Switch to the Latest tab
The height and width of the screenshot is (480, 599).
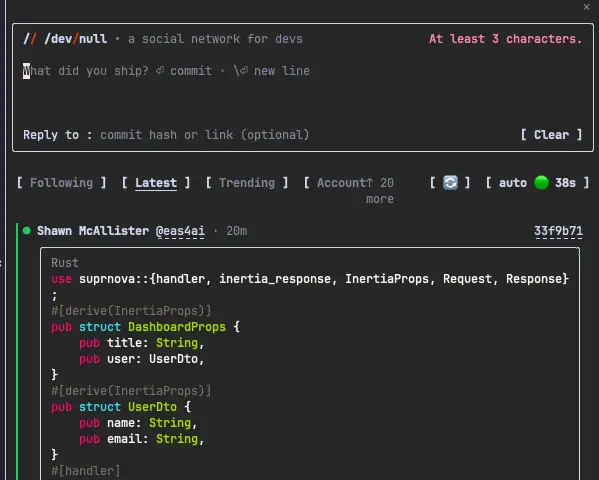(x=156, y=183)
